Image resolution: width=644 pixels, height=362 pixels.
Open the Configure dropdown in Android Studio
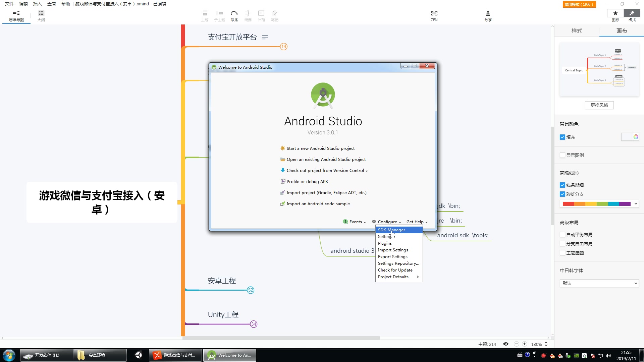tap(386, 222)
